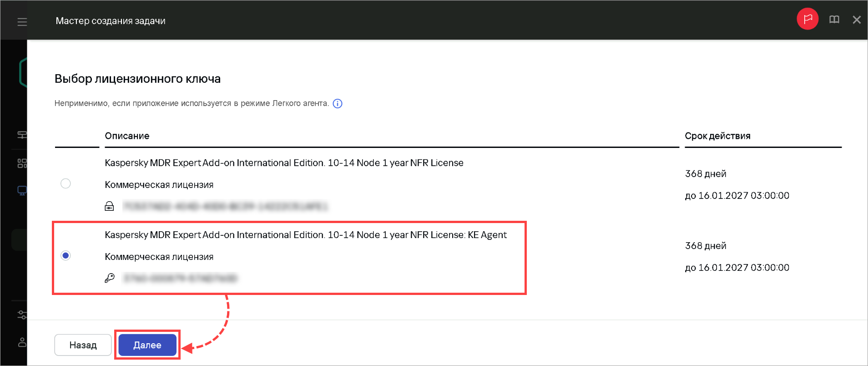
Task: Open the sidebar monitor devices icon
Action: pyautogui.click(x=22, y=190)
